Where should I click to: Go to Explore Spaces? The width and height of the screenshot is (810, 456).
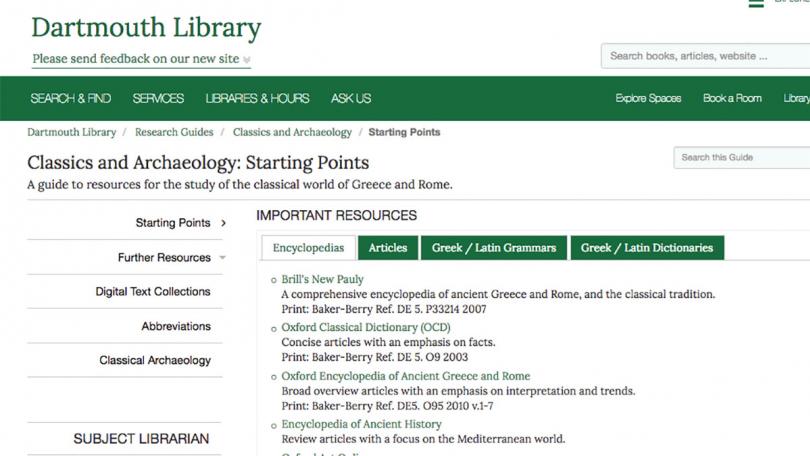pos(648,98)
